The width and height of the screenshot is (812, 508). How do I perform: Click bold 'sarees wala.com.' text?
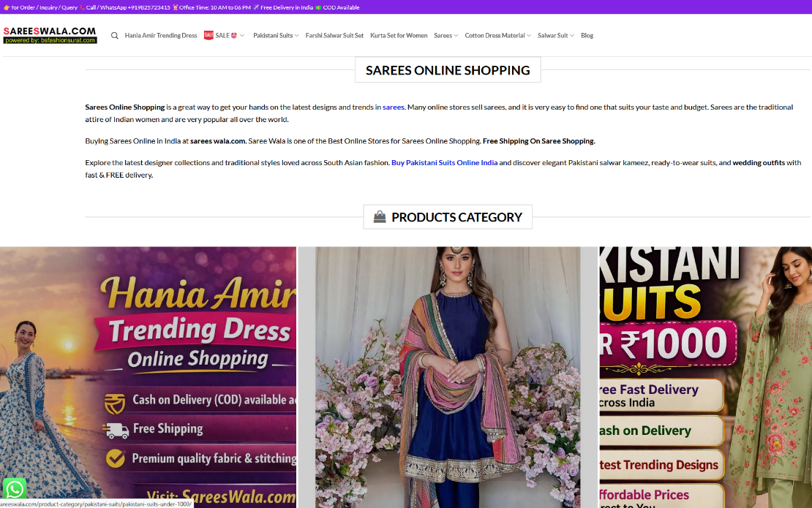tap(218, 141)
